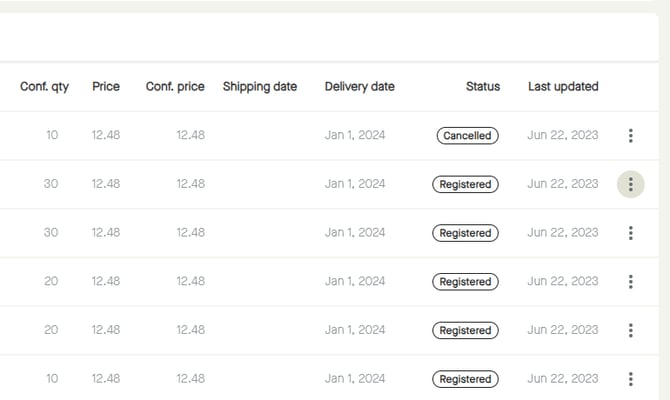
Task: Click the Cancelled status badge
Action: pos(467,135)
